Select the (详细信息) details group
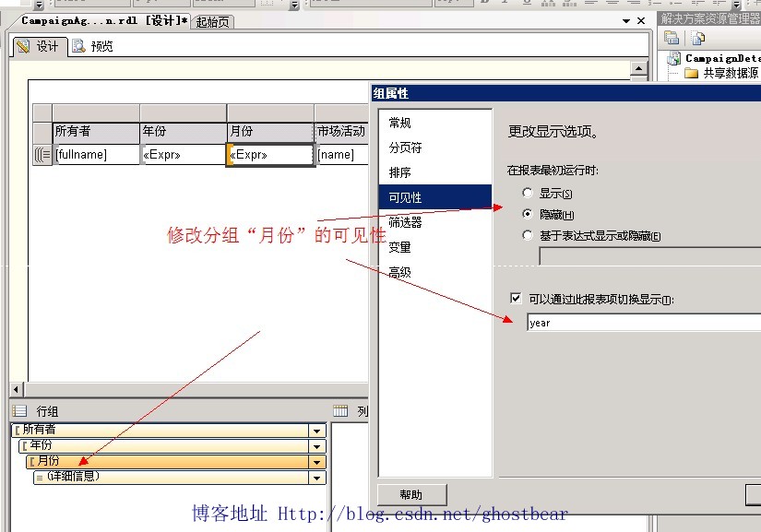 click(x=172, y=478)
